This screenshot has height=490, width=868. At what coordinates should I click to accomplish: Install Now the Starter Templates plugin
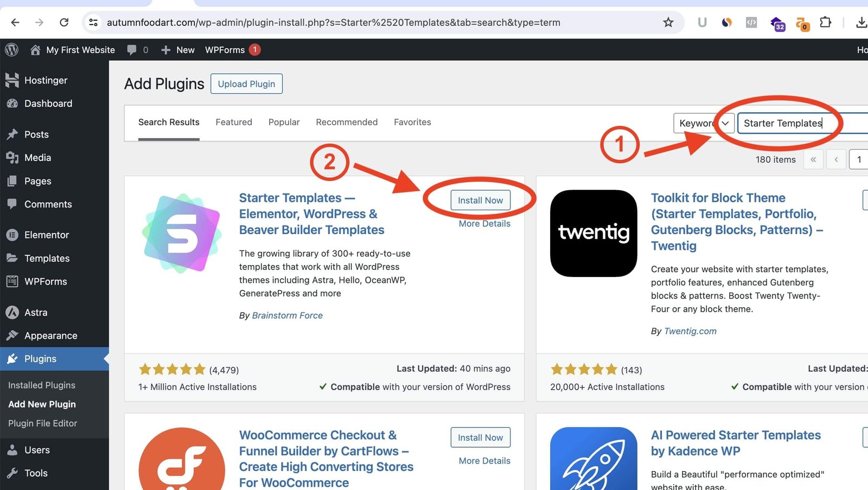(x=480, y=200)
